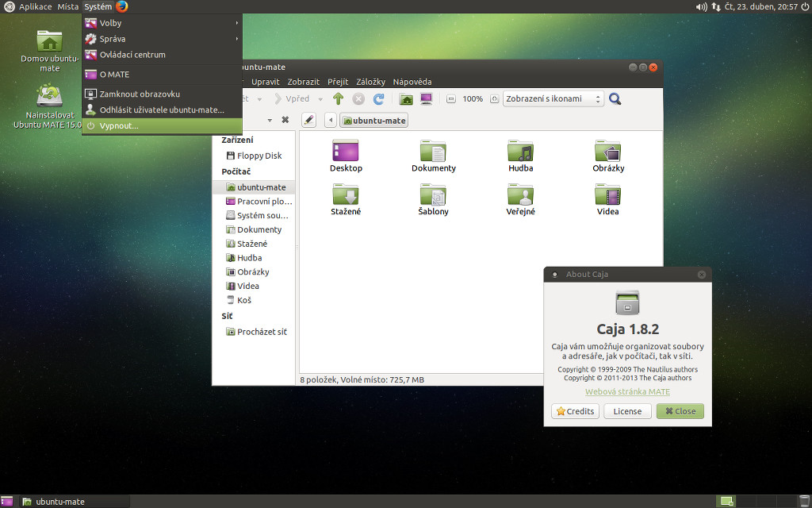Select Odhlásit uživatele ubuntu-mate
This screenshot has height=508, width=812.
click(162, 110)
